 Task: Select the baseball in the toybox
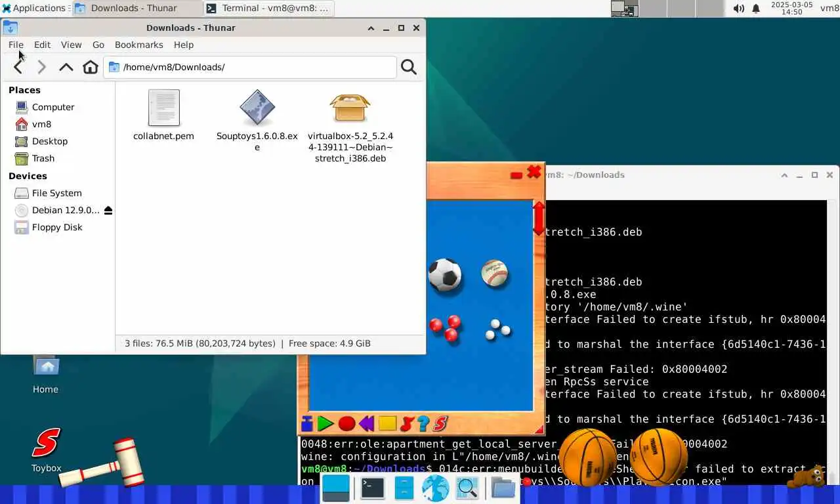pyautogui.click(x=494, y=273)
